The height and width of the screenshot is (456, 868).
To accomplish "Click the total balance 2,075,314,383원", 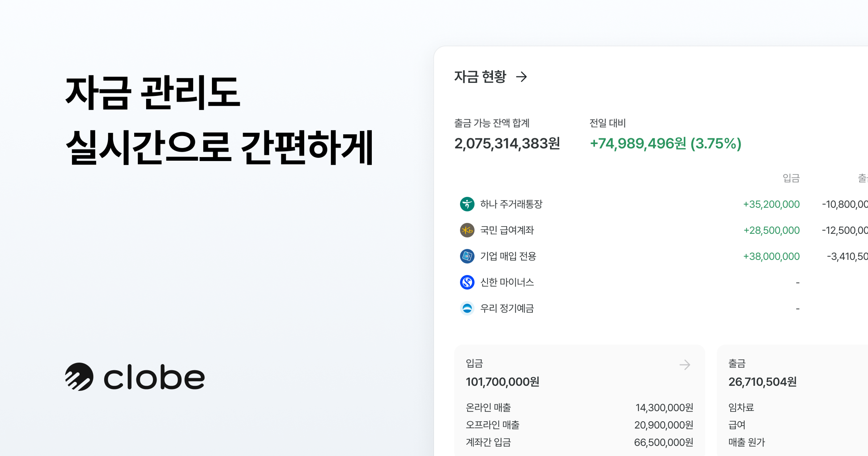I will point(507,143).
